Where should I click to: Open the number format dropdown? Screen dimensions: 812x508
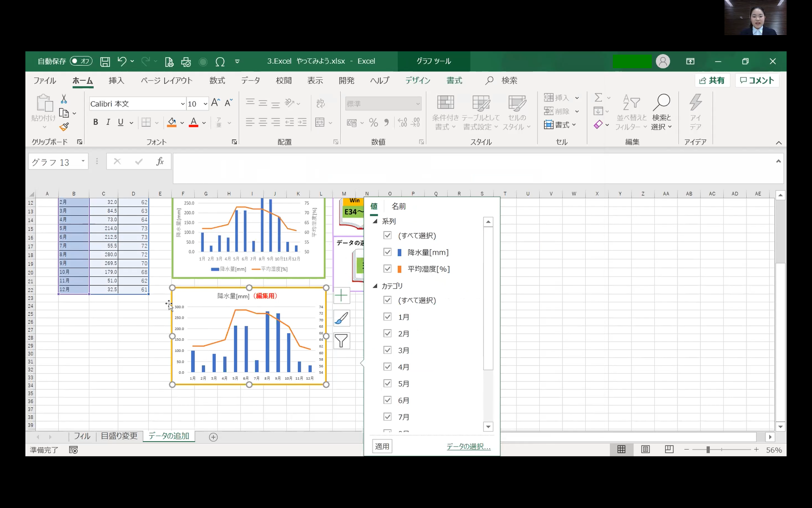point(417,104)
